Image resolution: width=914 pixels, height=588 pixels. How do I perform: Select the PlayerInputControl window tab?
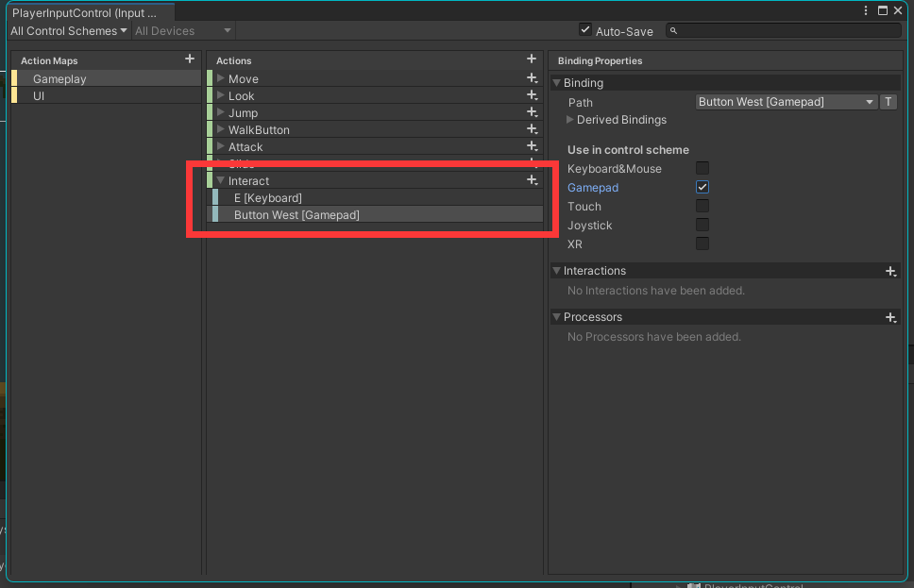(x=91, y=12)
